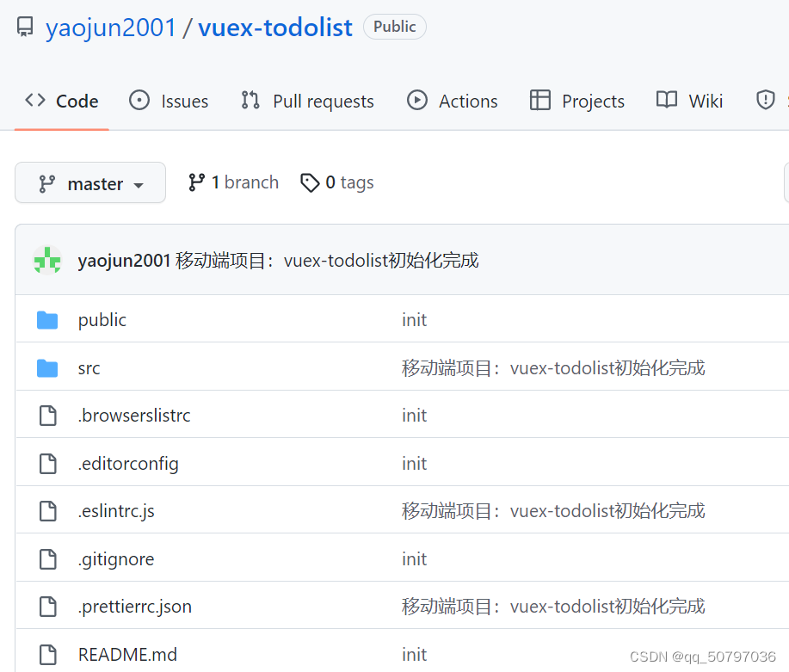Open the .editorconfig file
This screenshot has width=789, height=672.
tap(128, 464)
